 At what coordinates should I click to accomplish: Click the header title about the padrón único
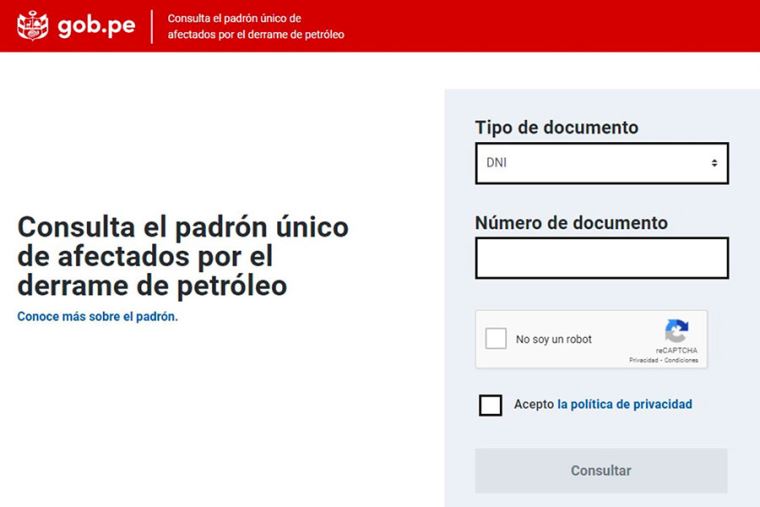(255, 26)
